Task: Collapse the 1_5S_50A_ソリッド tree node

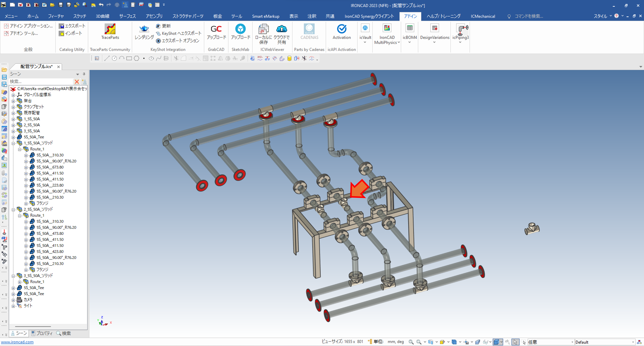Action: (13, 143)
